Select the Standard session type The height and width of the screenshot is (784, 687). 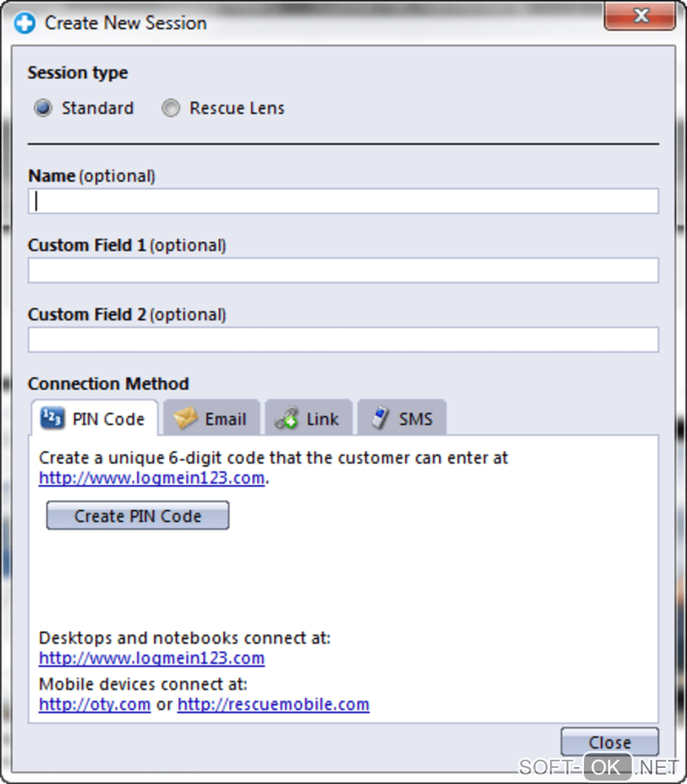point(43,108)
